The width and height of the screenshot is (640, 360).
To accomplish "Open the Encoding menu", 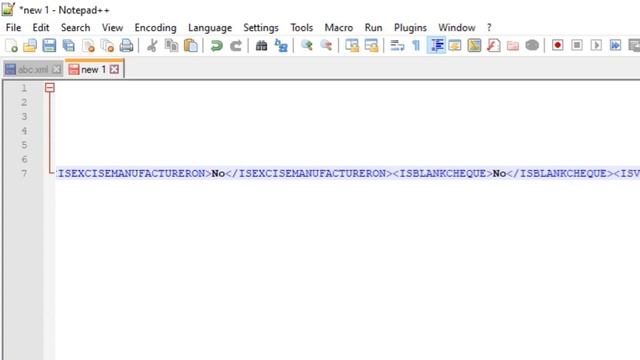I will coord(156,28).
